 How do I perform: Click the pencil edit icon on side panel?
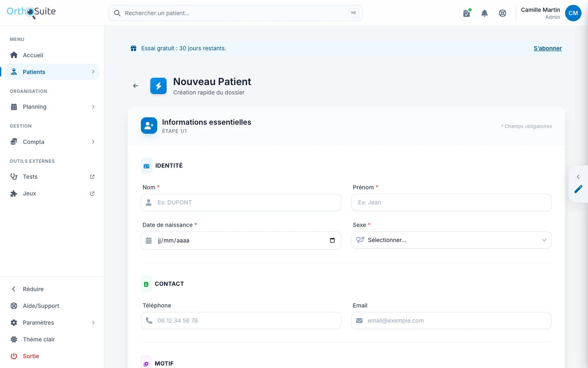coord(578,189)
